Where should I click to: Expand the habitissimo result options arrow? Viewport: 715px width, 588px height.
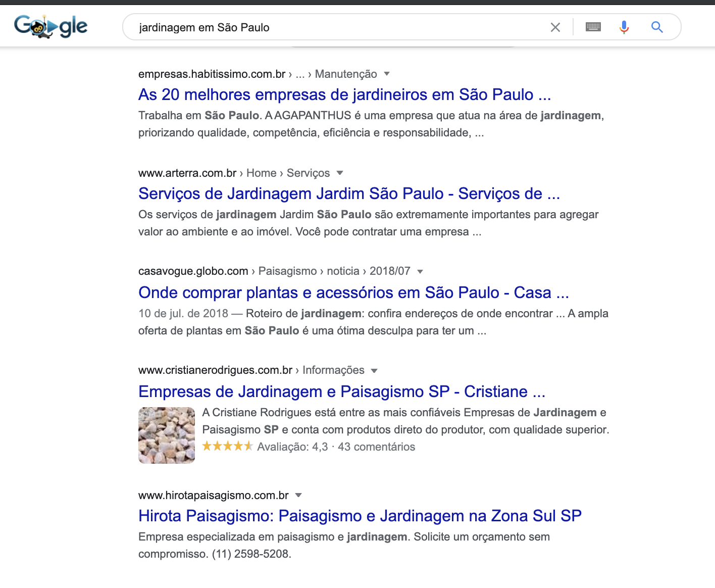387,74
